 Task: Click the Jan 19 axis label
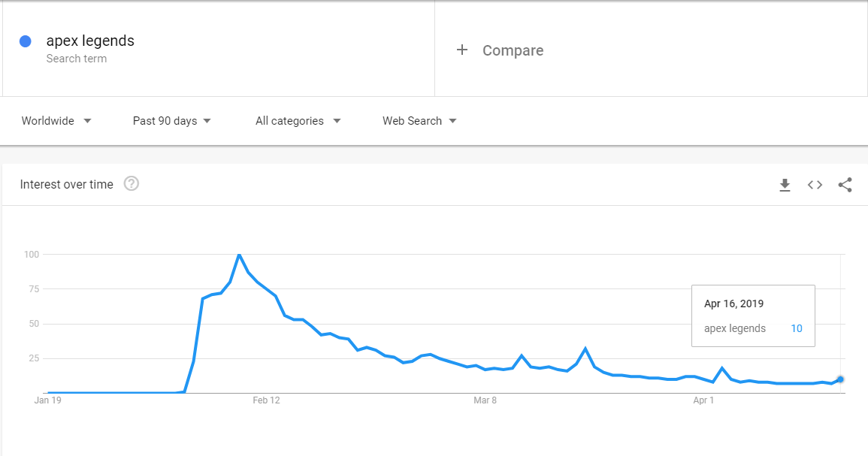[x=47, y=400]
